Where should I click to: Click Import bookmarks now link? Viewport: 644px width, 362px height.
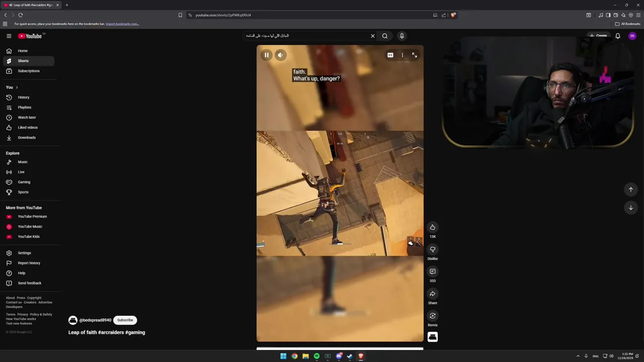tap(122, 24)
